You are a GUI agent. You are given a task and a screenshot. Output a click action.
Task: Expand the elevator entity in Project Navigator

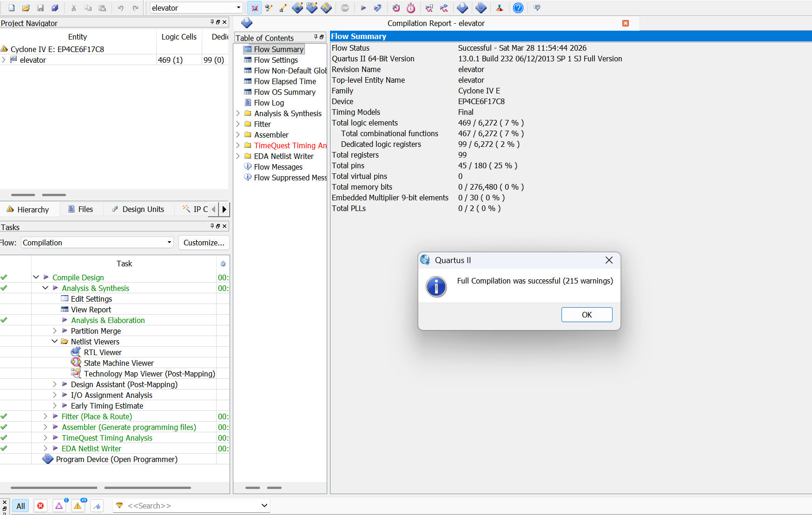pos(4,60)
